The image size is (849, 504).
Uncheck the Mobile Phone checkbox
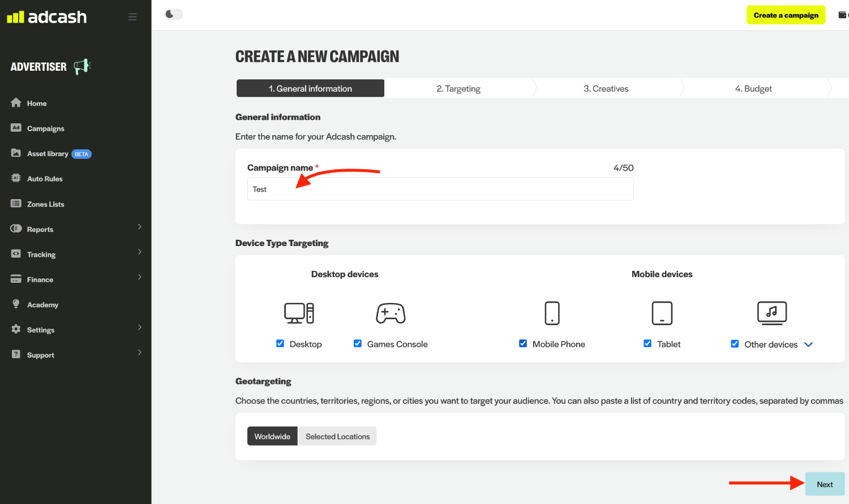pyautogui.click(x=523, y=343)
